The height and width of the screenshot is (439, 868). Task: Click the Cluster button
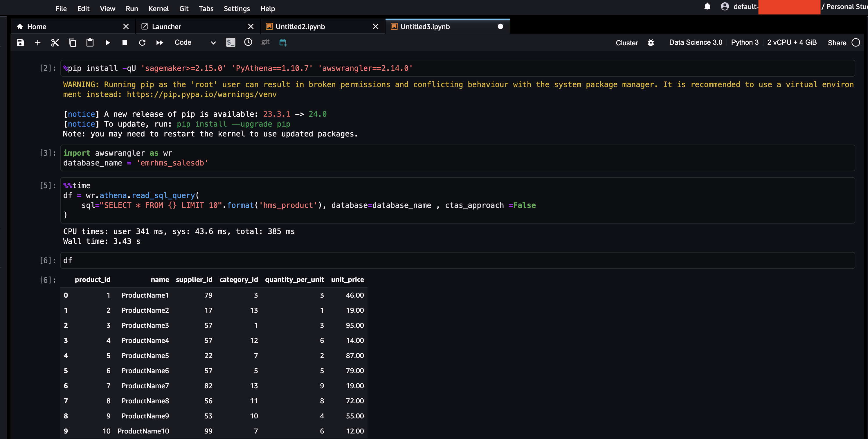[x=627, y=43]
